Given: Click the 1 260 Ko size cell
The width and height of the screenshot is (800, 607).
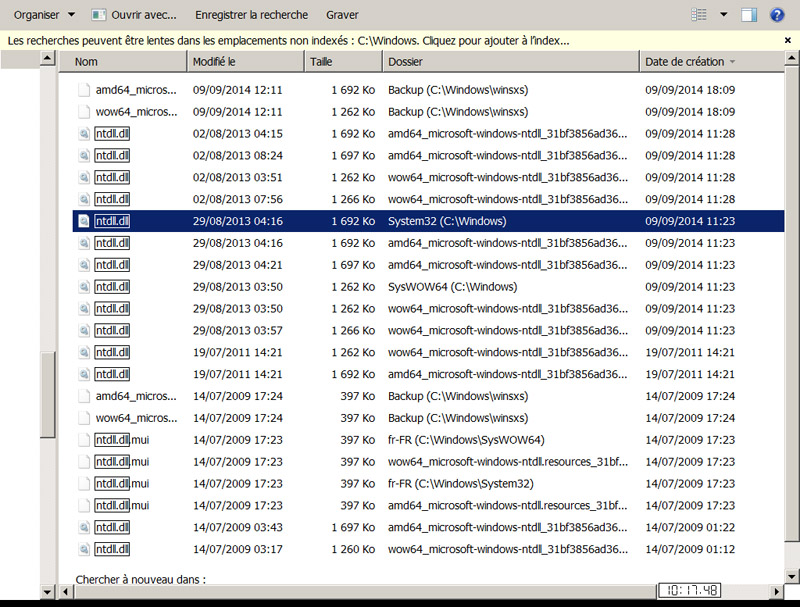Looking at the screenshot, I should click(x=353, y=549).
